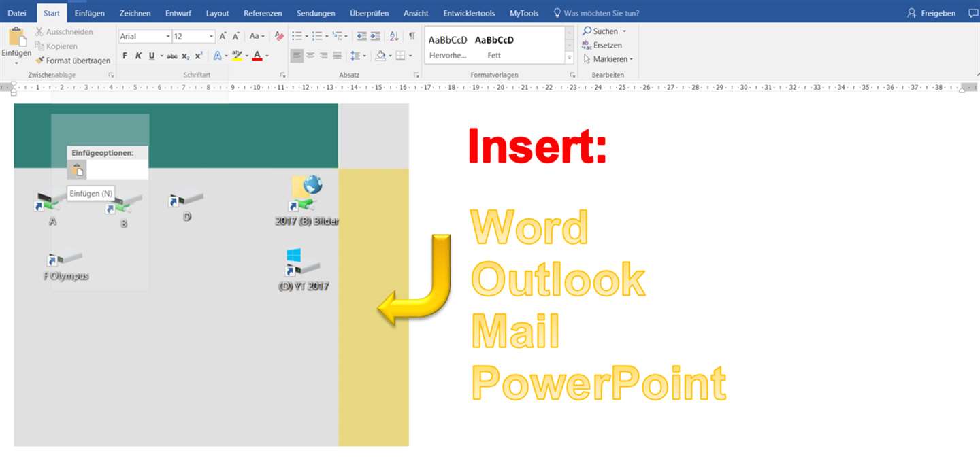Screen dimensions: 980x461
Task: Click the sort A-Z icon
Action: point(395,36)
